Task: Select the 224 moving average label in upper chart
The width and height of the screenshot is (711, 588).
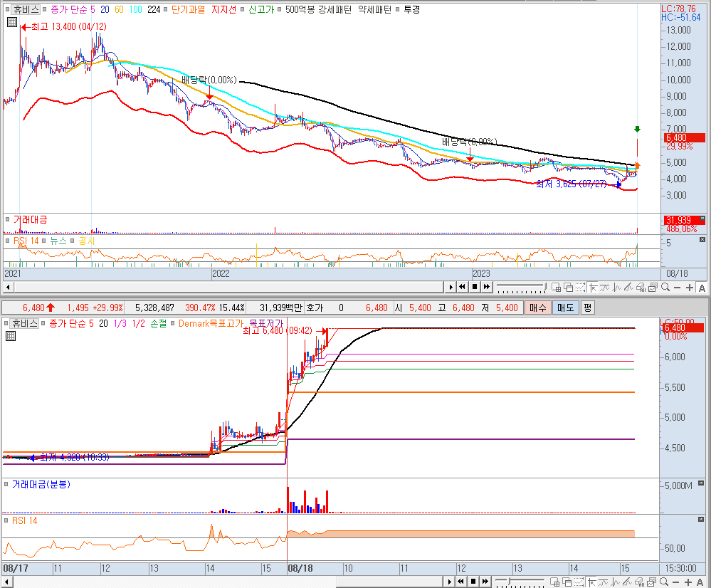Action: (x=154, y=9)
